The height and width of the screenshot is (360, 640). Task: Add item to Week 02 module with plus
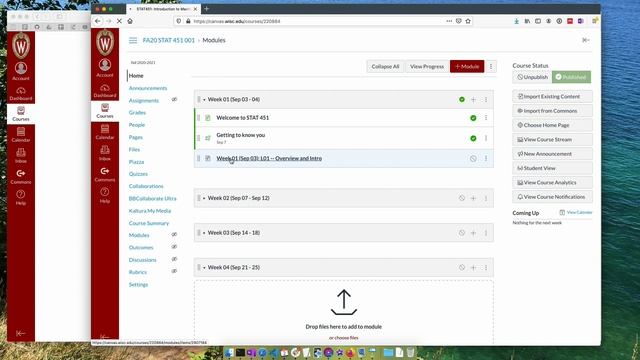pos(473,198)
